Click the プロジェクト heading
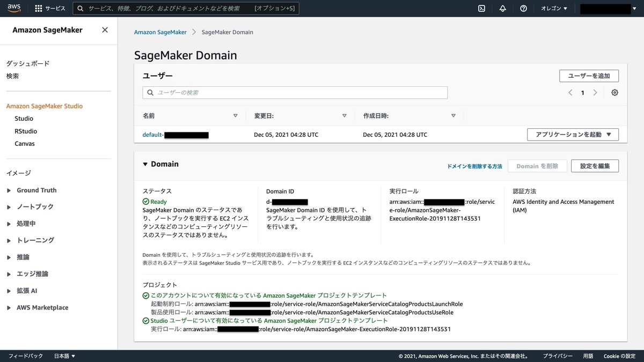The image size is (644, 362). pos(159,285)
